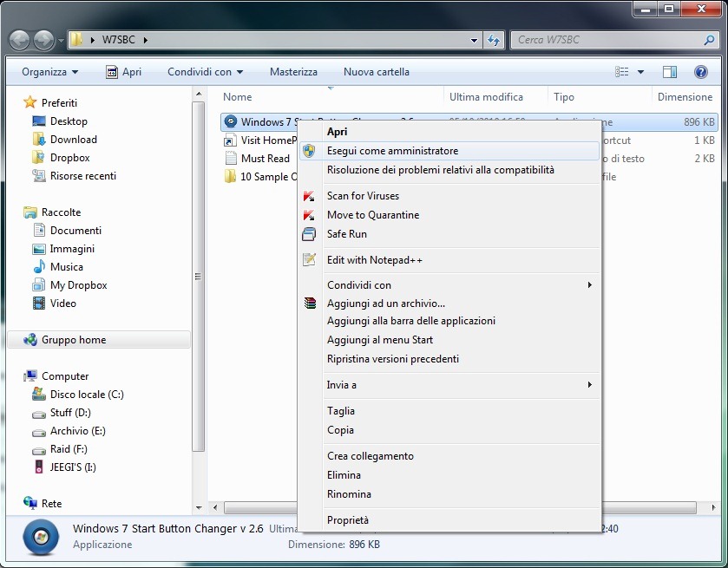The image size is (728, 568).
Task: Open the Condividi con toolbar dropdown
Action: (205, 72)
